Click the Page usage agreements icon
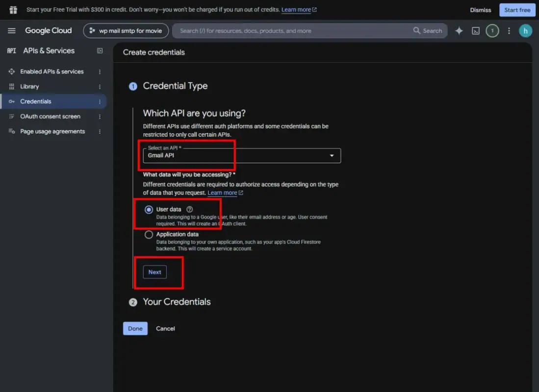Image resolution: width=539 pixels, height=392 pixels. [12, 131]
